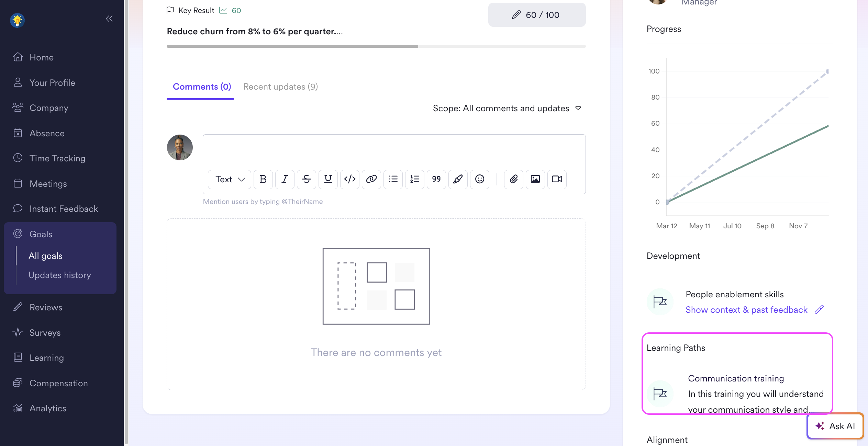Insert code block in comment

pyautogui.click(x=349, y=179)
